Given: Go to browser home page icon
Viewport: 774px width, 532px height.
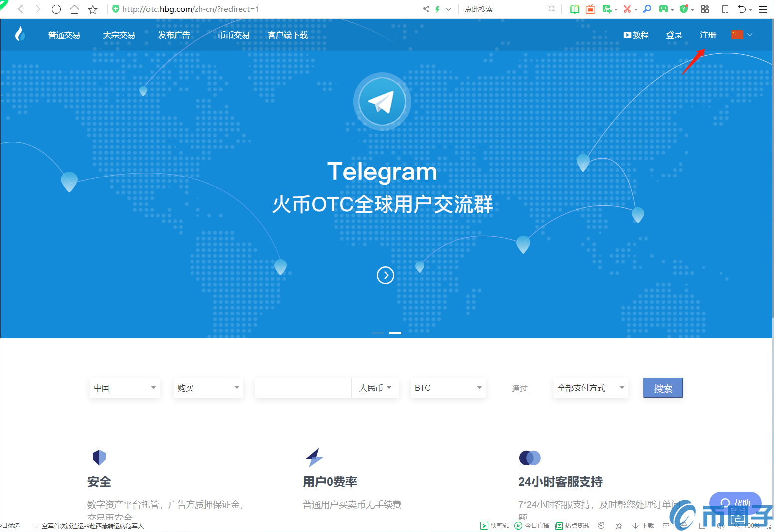Looking at the screenshot, I should 74,9.
